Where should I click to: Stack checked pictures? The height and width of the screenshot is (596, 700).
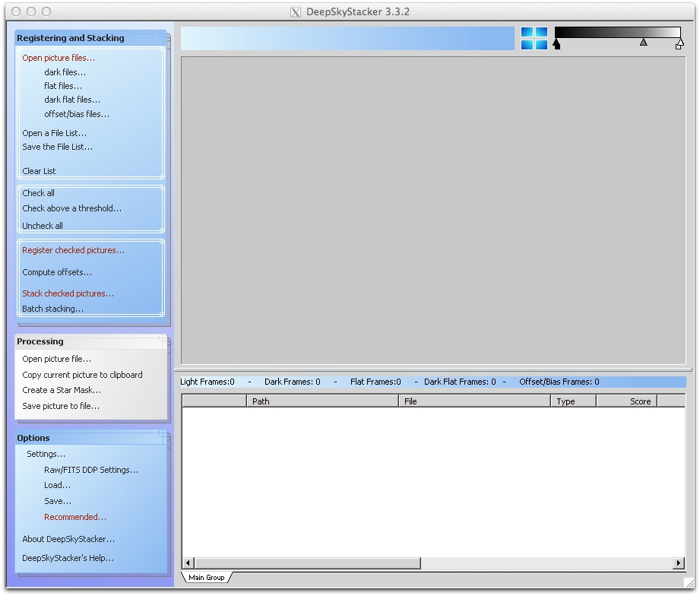(68, 293)
